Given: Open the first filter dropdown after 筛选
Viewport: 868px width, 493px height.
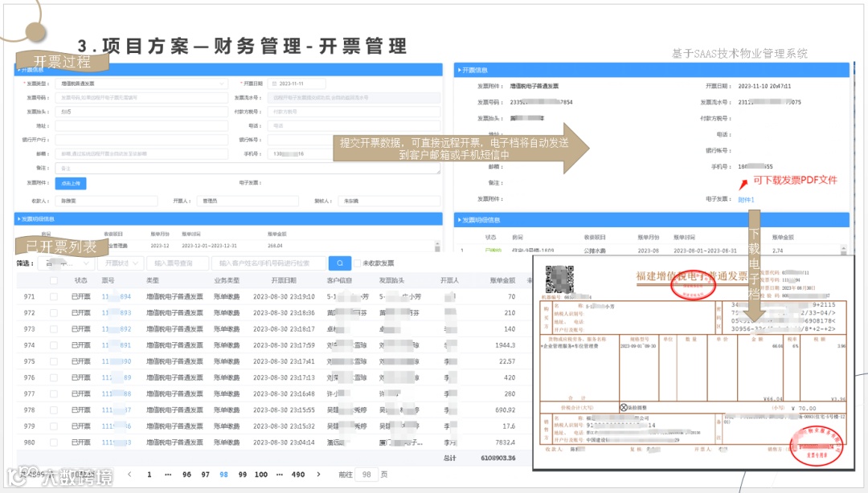Looking at the screenshot, I should click(x=66, y=263).
